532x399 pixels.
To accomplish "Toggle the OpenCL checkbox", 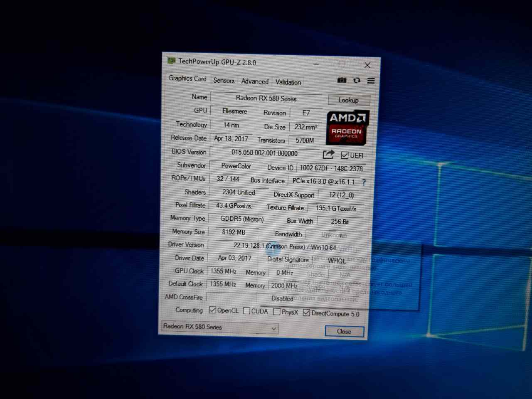I will 213,310.
